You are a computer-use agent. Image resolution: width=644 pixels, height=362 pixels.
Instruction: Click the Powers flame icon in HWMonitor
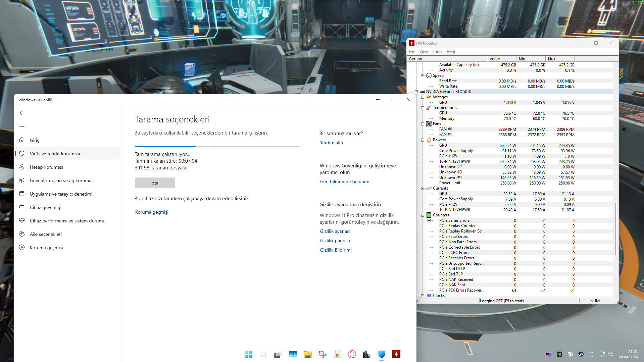[429, 140]
